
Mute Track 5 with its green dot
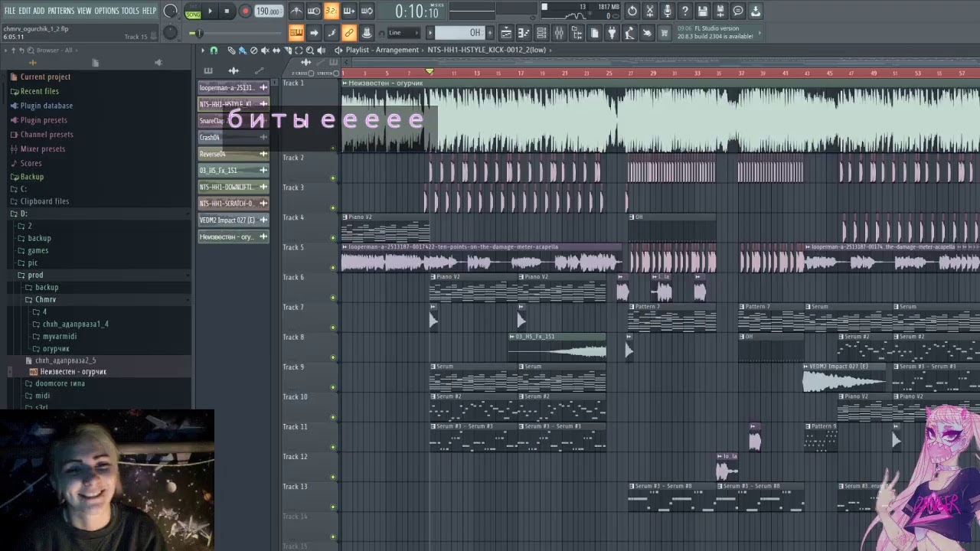click(x=332, y=268)
